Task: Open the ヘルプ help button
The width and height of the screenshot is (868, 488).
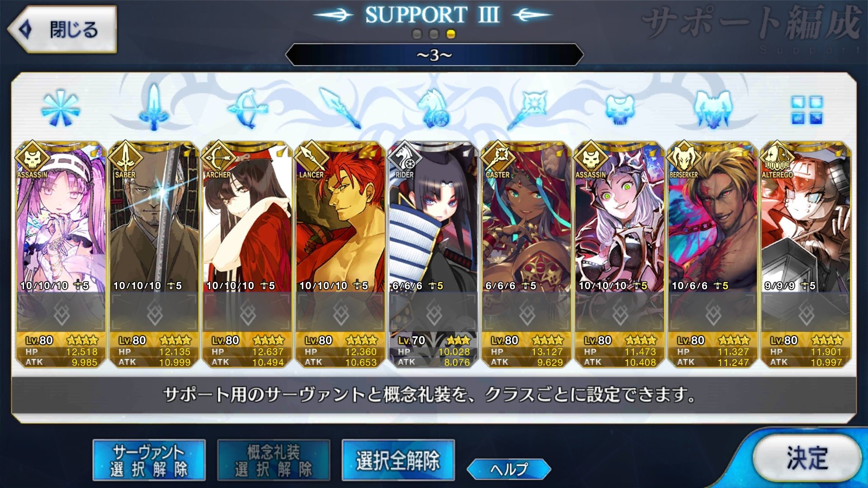Action: (x=509, y=469)
